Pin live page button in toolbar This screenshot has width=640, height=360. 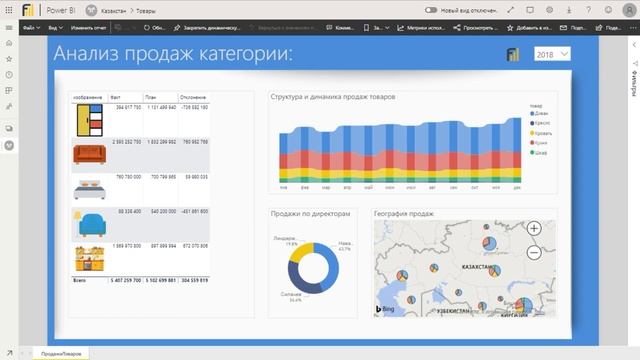[207, 28]
